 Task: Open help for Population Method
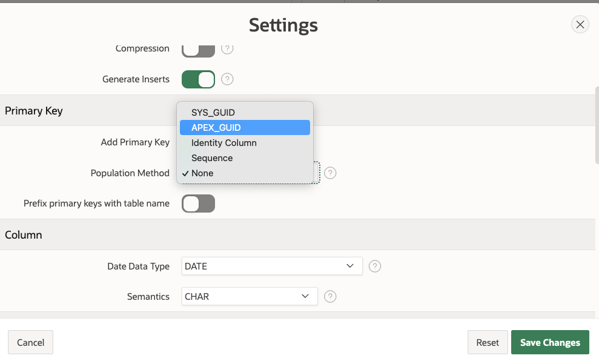click(330, 173)
